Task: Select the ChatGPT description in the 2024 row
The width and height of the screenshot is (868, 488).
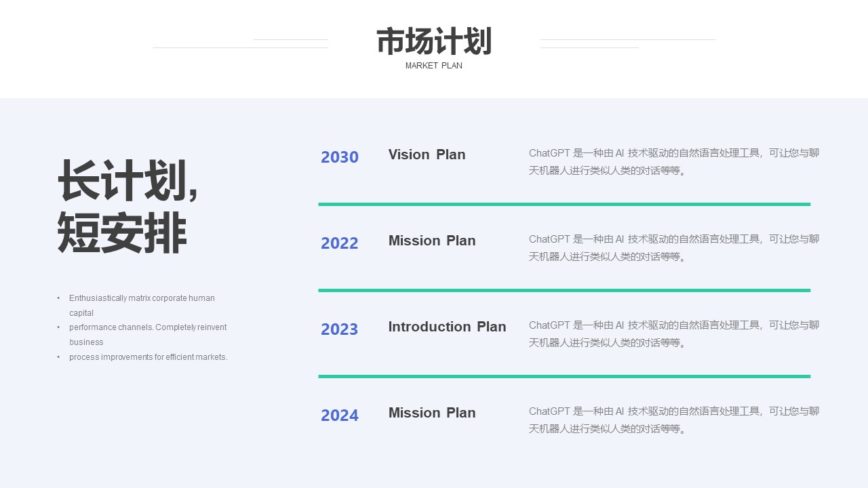Action: point(674,420)
